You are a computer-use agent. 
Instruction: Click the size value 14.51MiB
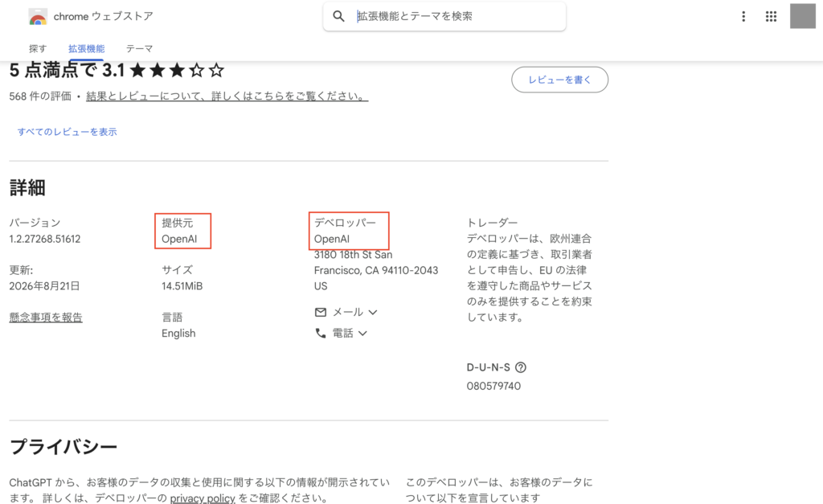pyautogui.click(x=182, y=286)
